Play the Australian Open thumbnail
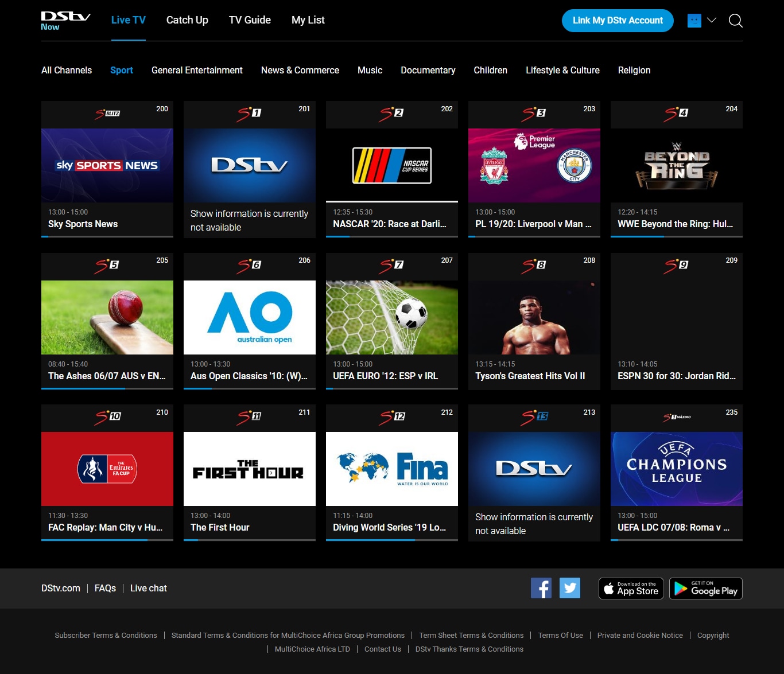This screenshot has width=784, height=674. (250, 317)
